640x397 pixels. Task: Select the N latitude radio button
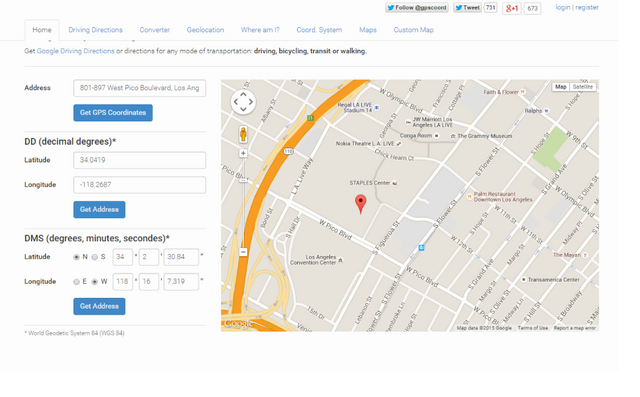[x=76, y=257]
